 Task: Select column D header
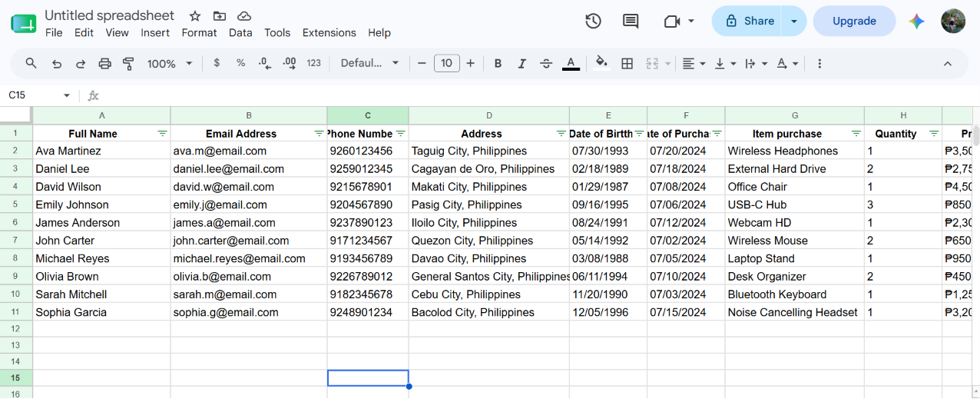point(488,115)
